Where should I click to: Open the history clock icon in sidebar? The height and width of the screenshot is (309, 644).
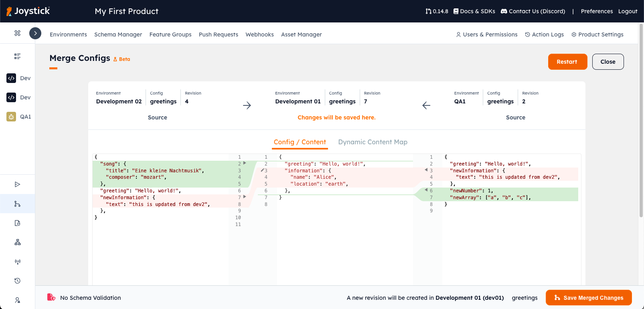pos(17,281)
